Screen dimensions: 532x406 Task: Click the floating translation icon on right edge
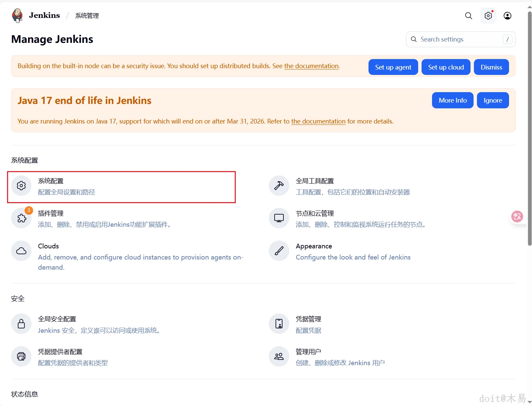pos(517,216)
